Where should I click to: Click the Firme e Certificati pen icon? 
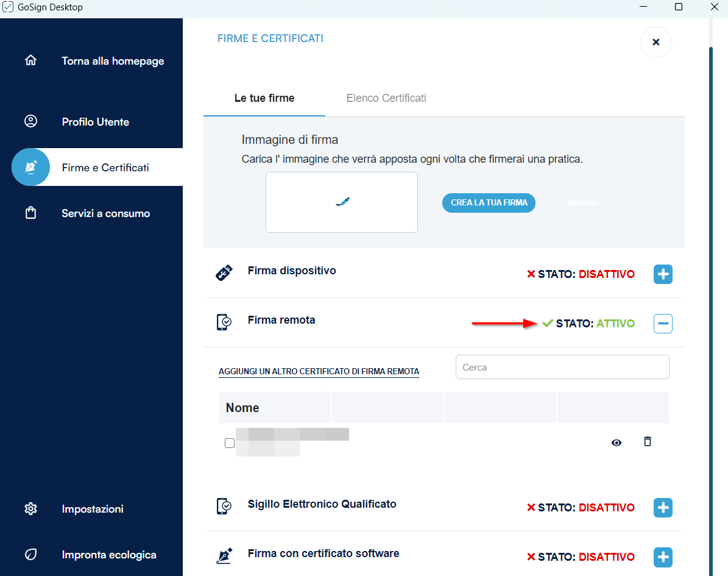click(x=30, y=167)
